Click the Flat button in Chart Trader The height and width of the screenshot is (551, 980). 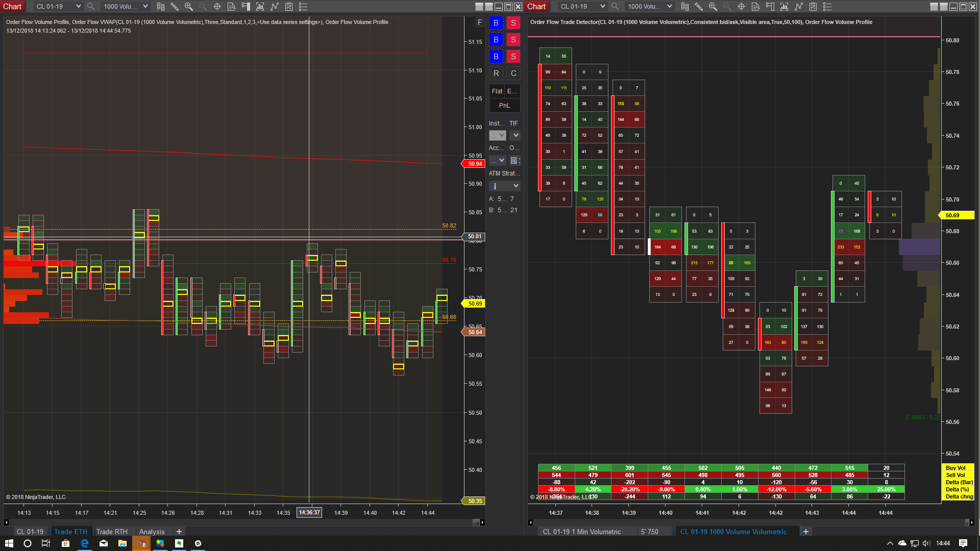pos(497,91)
